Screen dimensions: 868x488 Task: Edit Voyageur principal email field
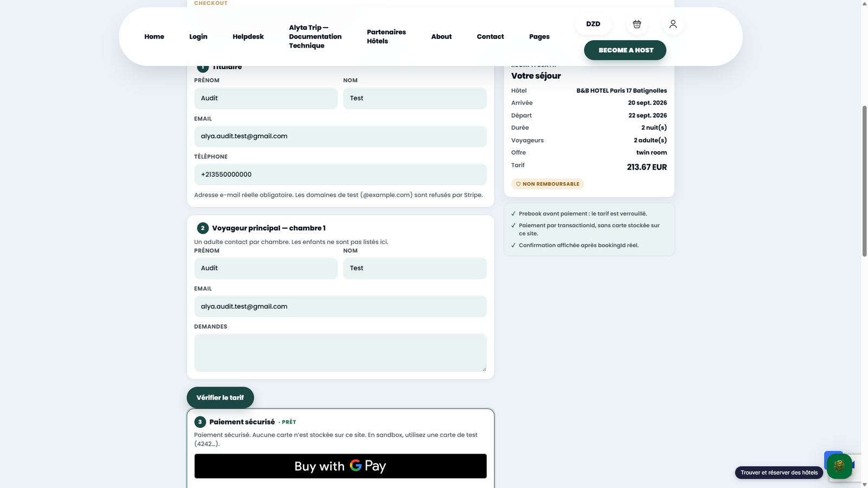(341, 306)
